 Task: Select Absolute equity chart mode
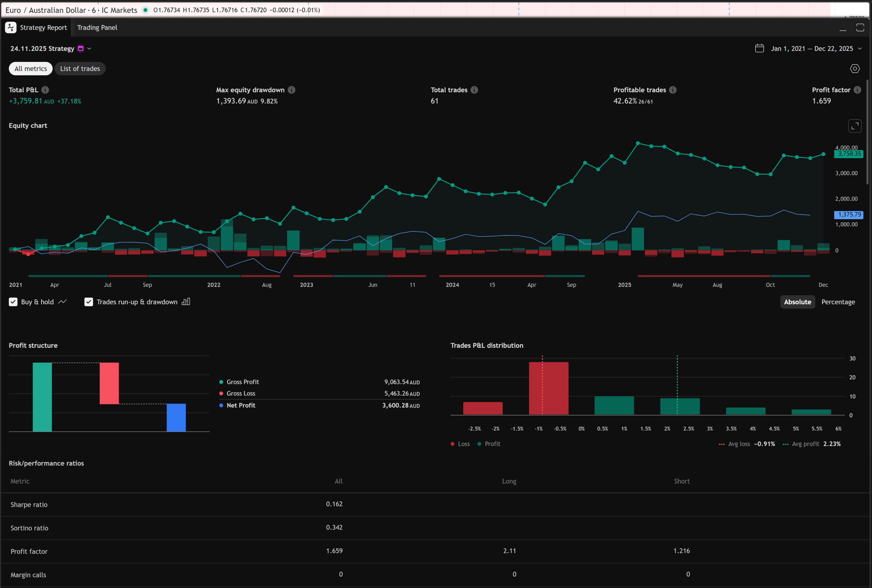[x=797, y=302]
